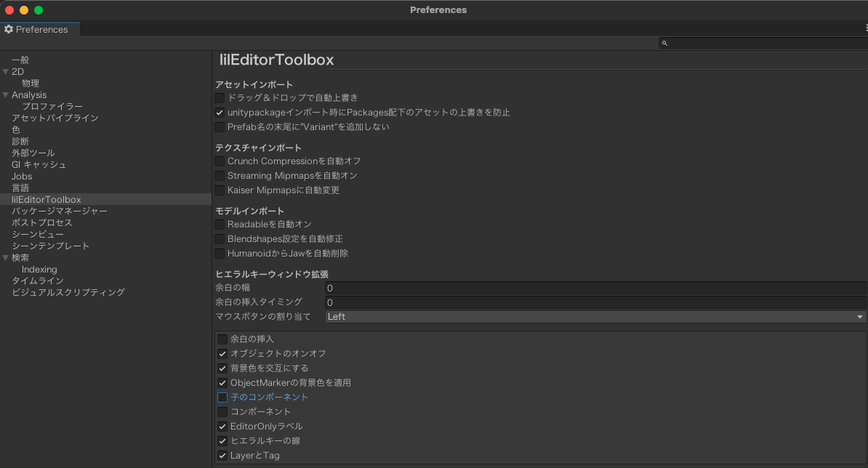Disable 背景色を交互にする

tap(222, 368)
